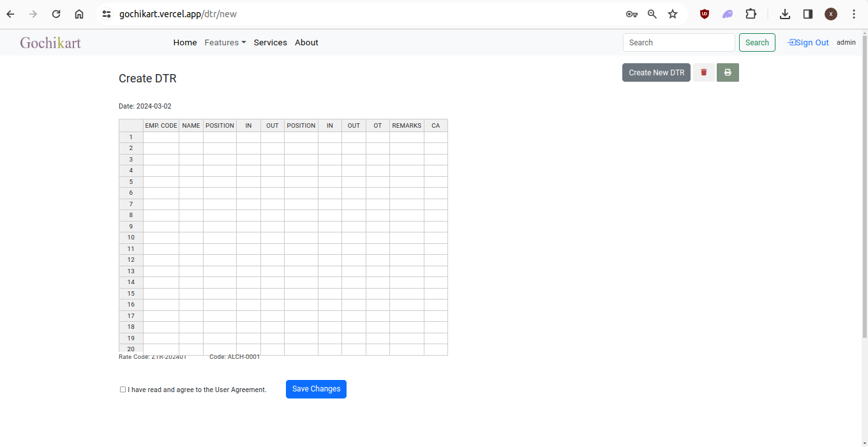Select the EMP. CODE cell in row 1
This screenshot has width=868, height=447.
(161, 137)
